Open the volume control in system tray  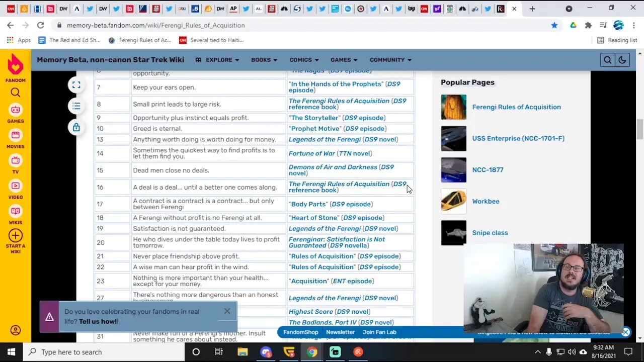click(572, 352)
